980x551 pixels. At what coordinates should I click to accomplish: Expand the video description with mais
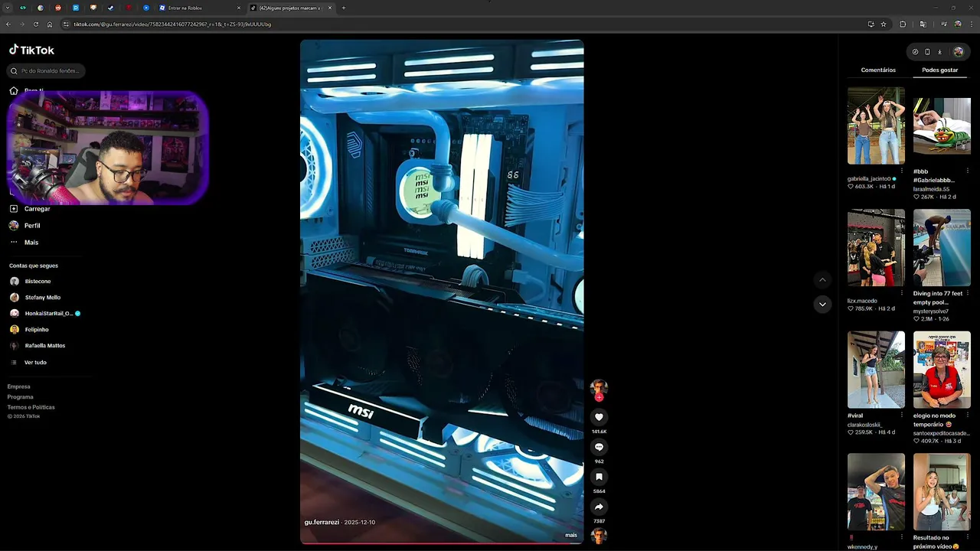tap(571, 535)
